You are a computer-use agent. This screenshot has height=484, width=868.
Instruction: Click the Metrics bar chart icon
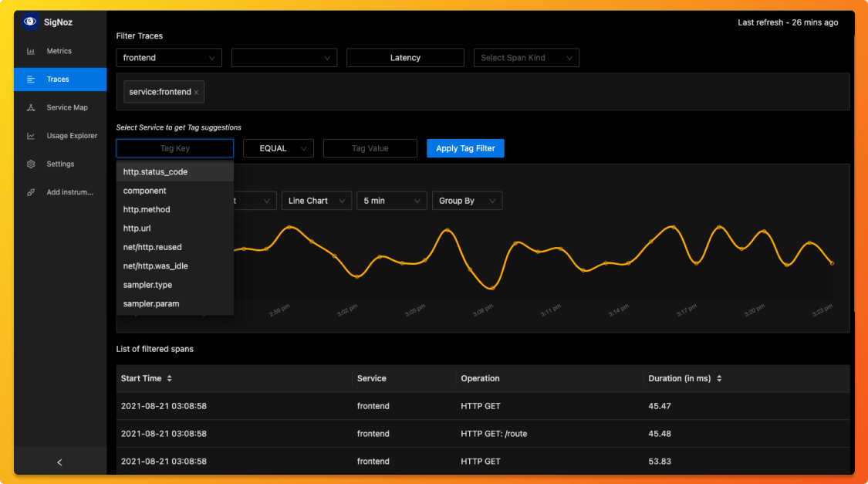[31, 51]
